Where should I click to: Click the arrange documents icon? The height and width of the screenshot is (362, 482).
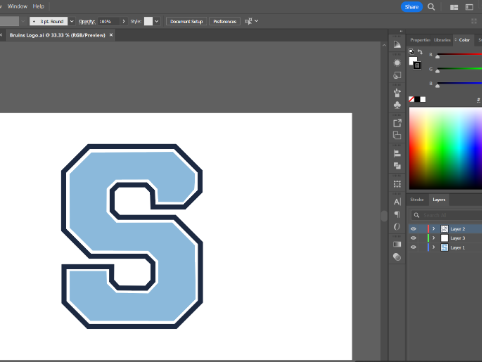[x=454, y=7]
